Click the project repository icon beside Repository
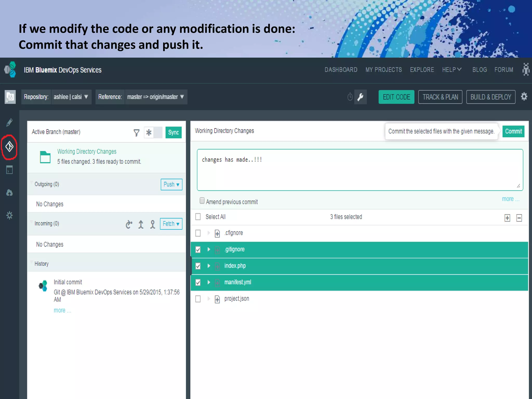The width and height of the screenshot is (532, 399). pyautogui.click(x=10, y=97)
